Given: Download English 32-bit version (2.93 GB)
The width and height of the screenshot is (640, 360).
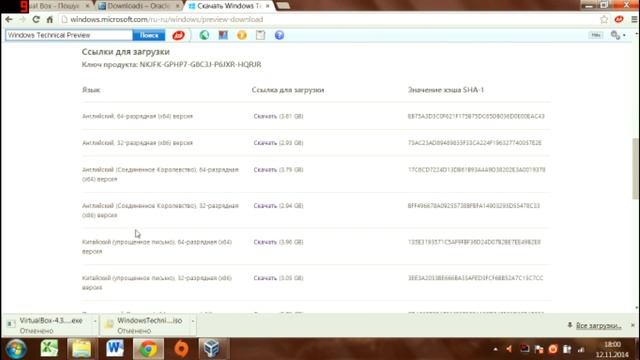Looking at the screenshot, I should point(265,143).
